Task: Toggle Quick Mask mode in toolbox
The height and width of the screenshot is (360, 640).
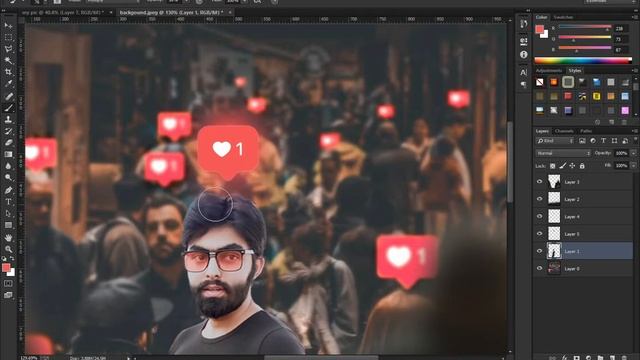Action: pyautogui.click(x=8, y=283)
